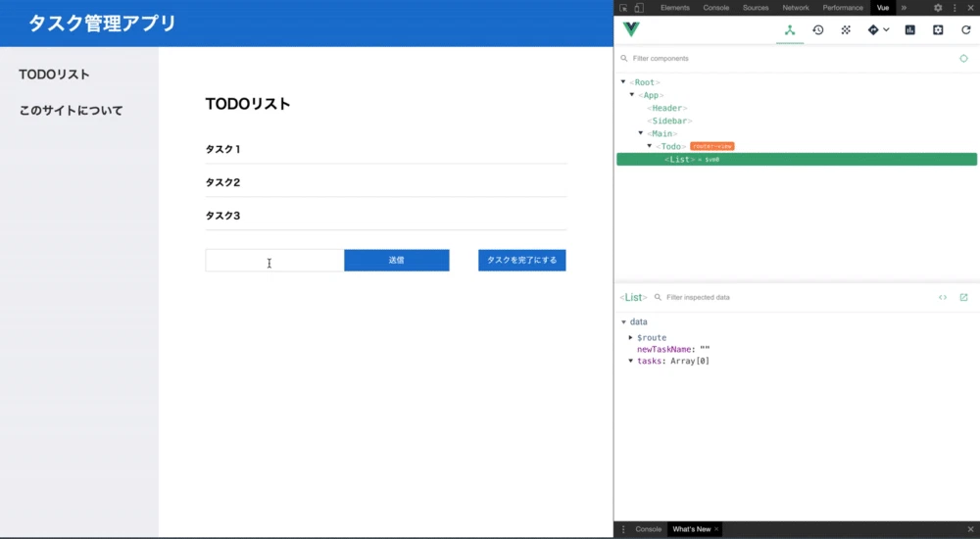Select the Todo component in the tree
Viewport: 980px width, 539px height.
(x=670, y=146)
